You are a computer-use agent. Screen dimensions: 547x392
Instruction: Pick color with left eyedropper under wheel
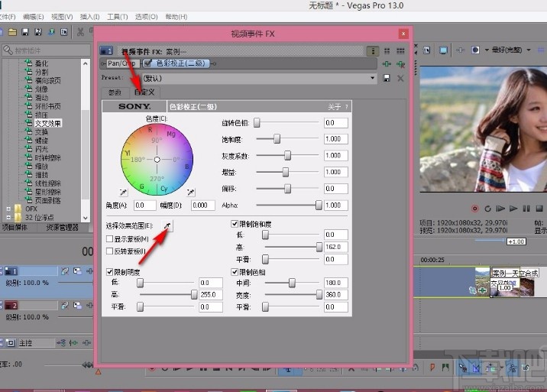123,191
